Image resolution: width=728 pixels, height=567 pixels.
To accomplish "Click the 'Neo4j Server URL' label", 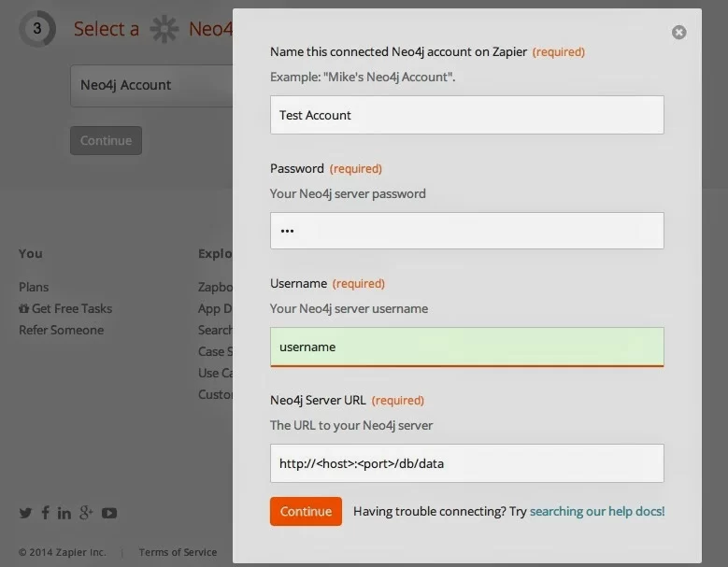I will [318, 400].
